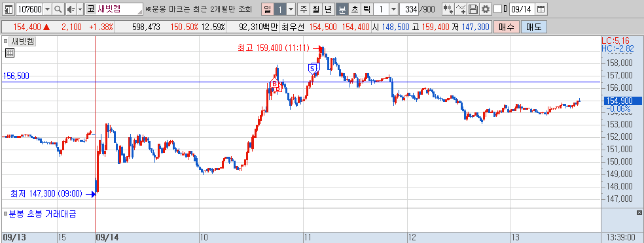The width and height of the screenshot is (644, 243).
Task: Click the panel toggle icon beside stock code
Action: tap(9, 8)
